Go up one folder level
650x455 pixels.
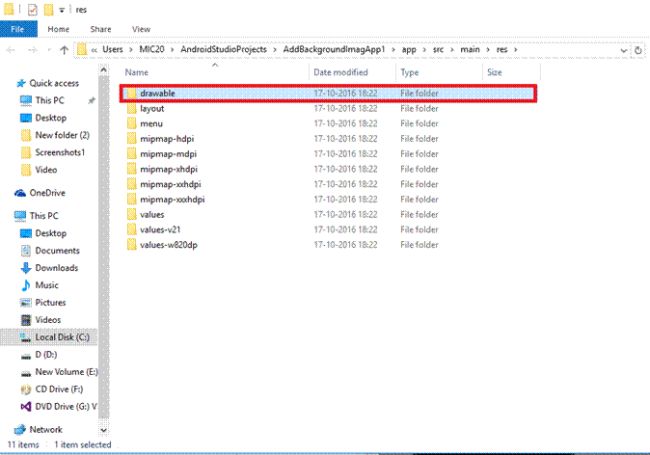64,50
